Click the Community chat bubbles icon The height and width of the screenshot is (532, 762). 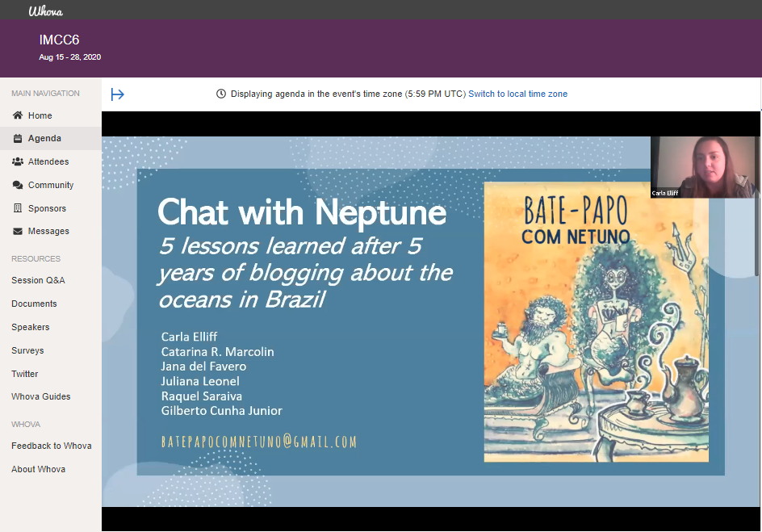18,185
